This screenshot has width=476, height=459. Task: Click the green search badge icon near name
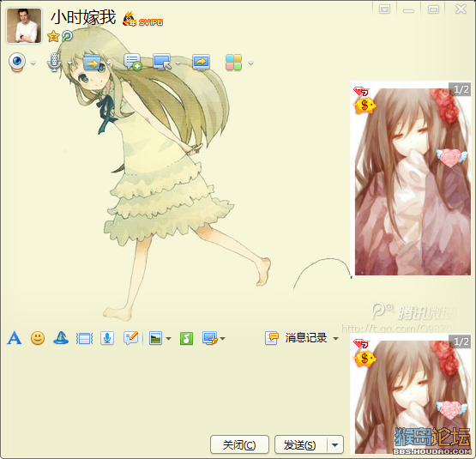[x=67, y=36]
